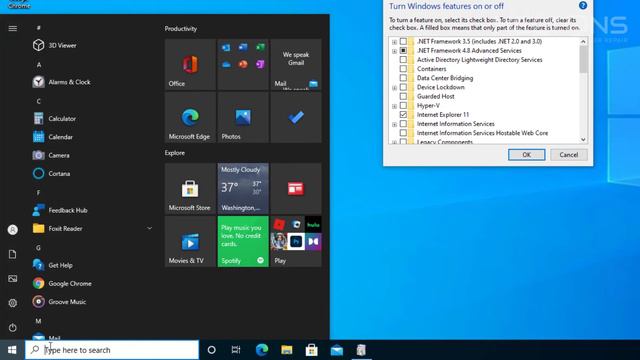
Task: Open the Spotify tile
Action: (x=243, y=242)
